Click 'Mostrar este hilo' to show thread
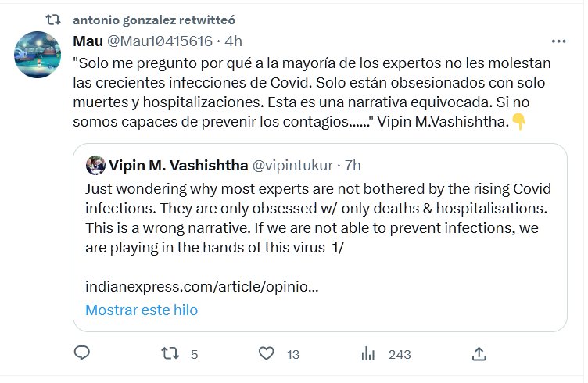588x383 pixels. click(x=142, y=310)
